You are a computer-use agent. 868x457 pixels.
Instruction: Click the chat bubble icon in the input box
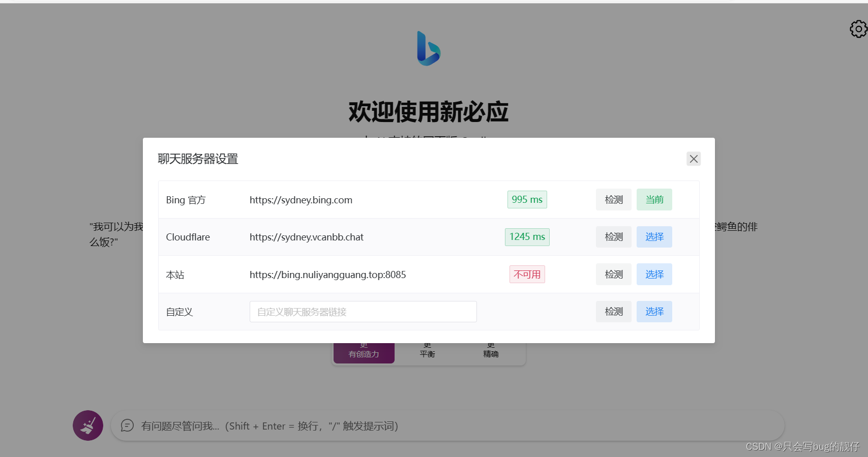pyautogui.click(x=127, y=425)
